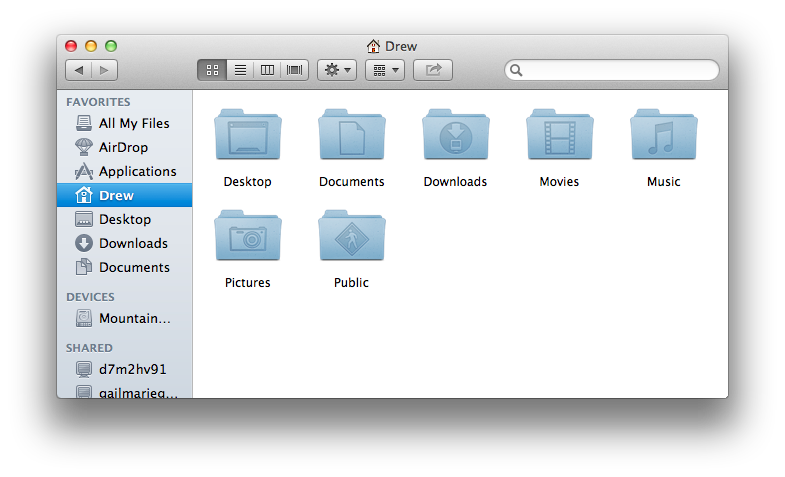This screenshot has width=785, height=477.
Task: Go forward with the right arrow button
Action: click(x=105, y=70)
